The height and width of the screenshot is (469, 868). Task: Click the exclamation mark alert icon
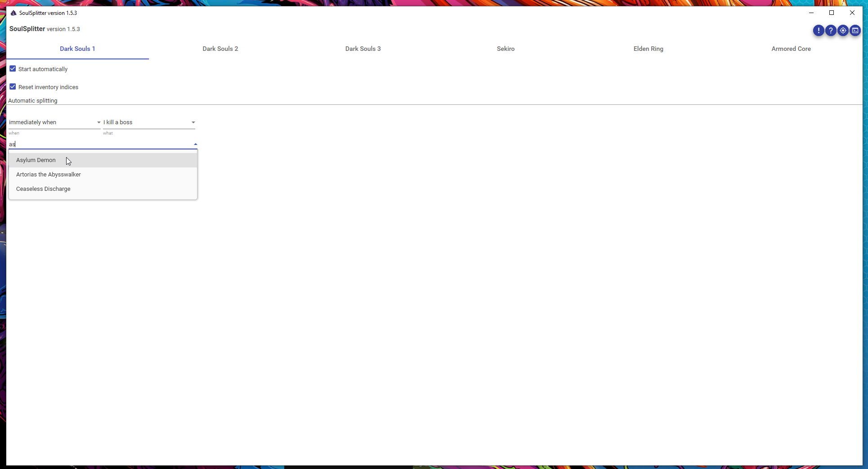[819, 31]
